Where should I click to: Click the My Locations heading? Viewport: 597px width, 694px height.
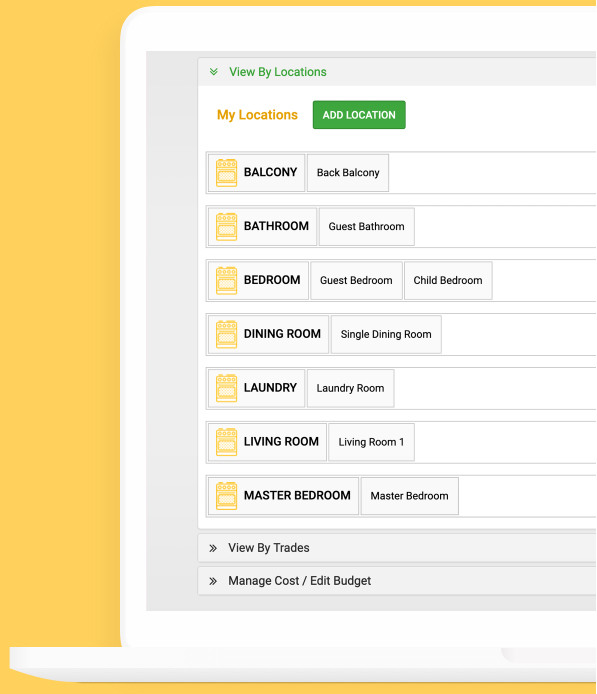257,115
